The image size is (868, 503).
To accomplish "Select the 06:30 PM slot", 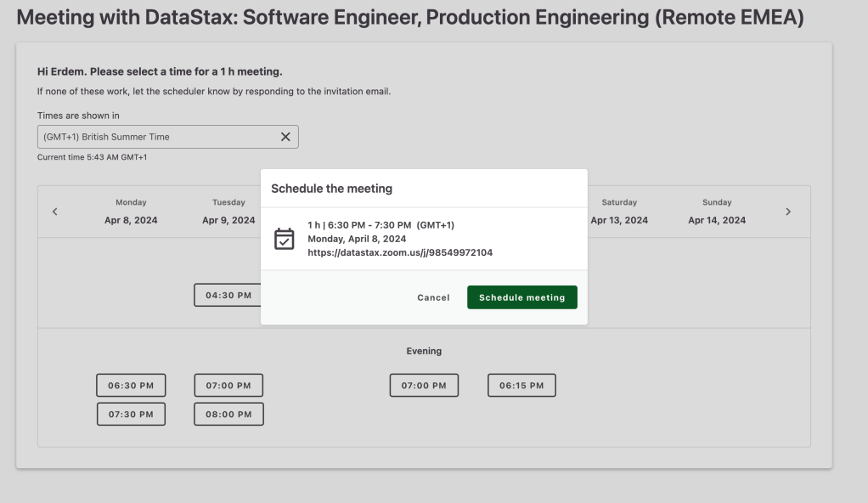I will [x=131, y=386].
